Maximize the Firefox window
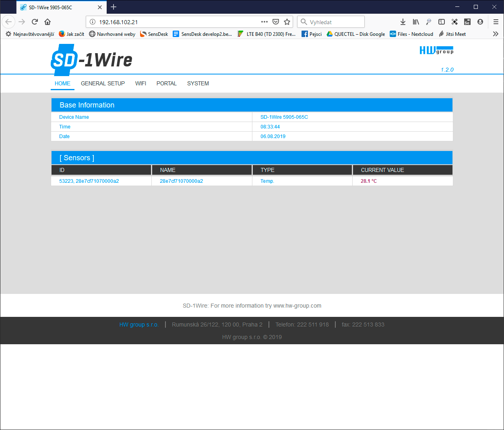Viewport: 504px width, 430px height. pos(476,7)
